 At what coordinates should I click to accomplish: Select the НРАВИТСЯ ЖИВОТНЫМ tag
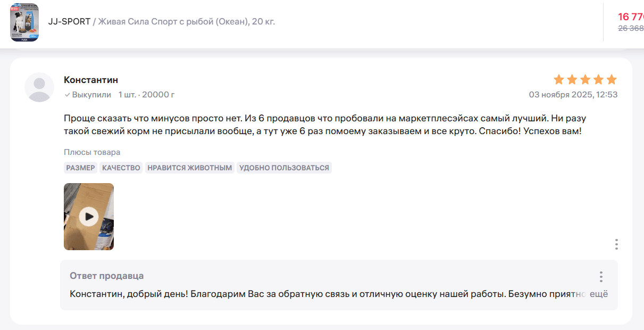tap(190, 168)
